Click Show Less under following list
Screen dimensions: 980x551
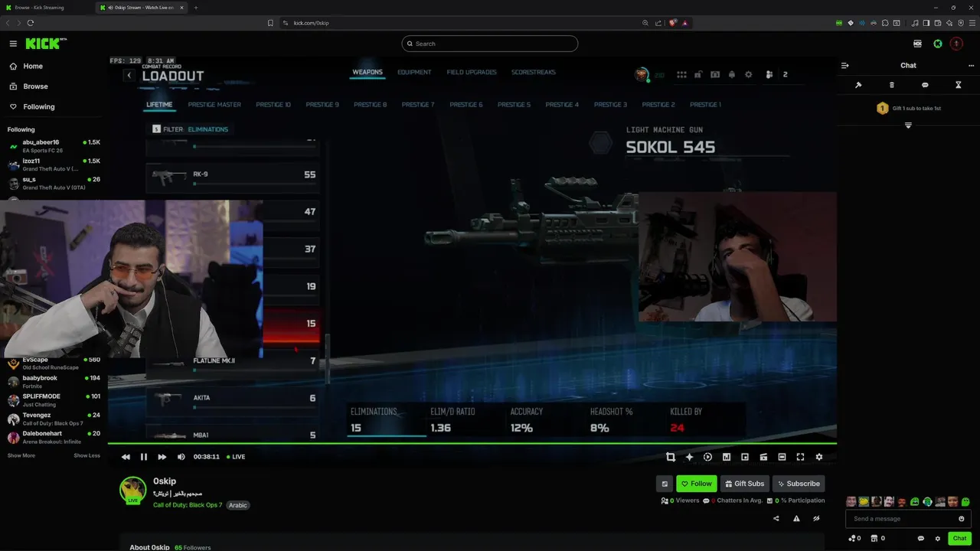click(87, 455)
